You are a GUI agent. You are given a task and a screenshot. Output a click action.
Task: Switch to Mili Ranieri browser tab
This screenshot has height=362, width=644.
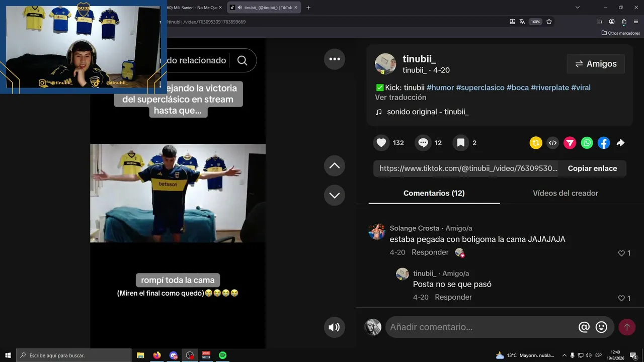tap(192, 8)
